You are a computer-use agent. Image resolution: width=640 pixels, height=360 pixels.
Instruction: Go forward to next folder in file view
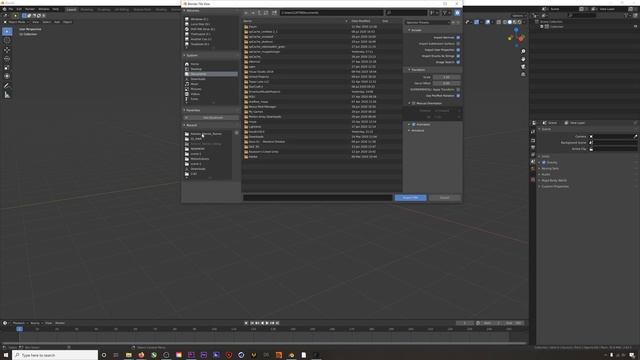pyautogui.click(x=253, y=13)
